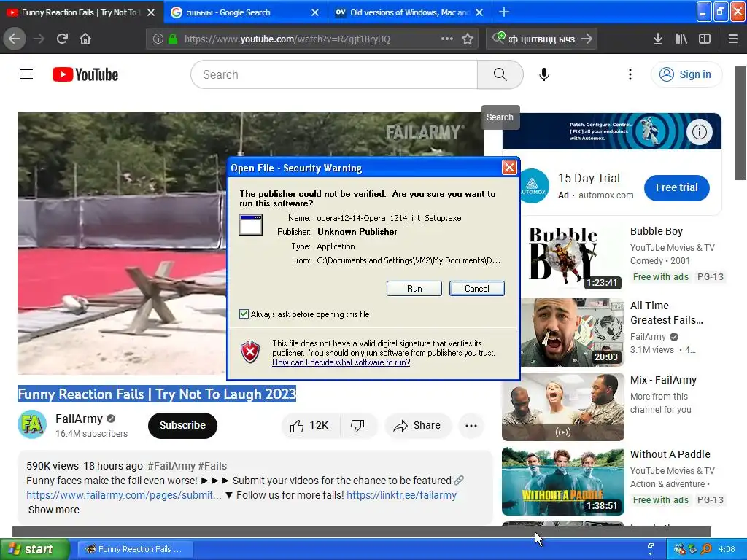Screen dimensions: 747x560
Task: Select the Funny Reaction Fails YouTube tab
Action: [x=81, y=12]
